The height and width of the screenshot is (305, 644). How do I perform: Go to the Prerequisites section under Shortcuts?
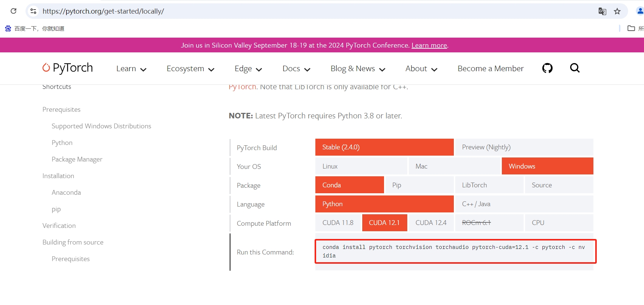point(61,110)
